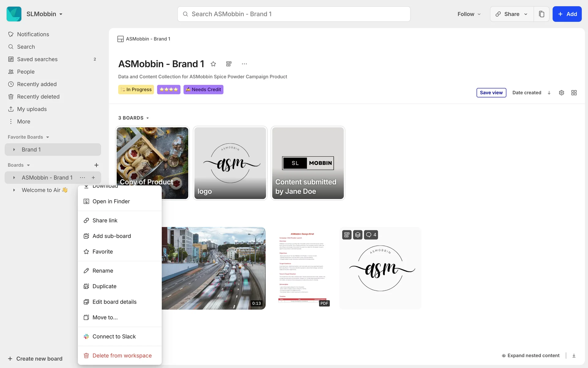This screenshot has width=588, height=368.
Task: Click the copy icon beside Share
Action: (541, 14)
